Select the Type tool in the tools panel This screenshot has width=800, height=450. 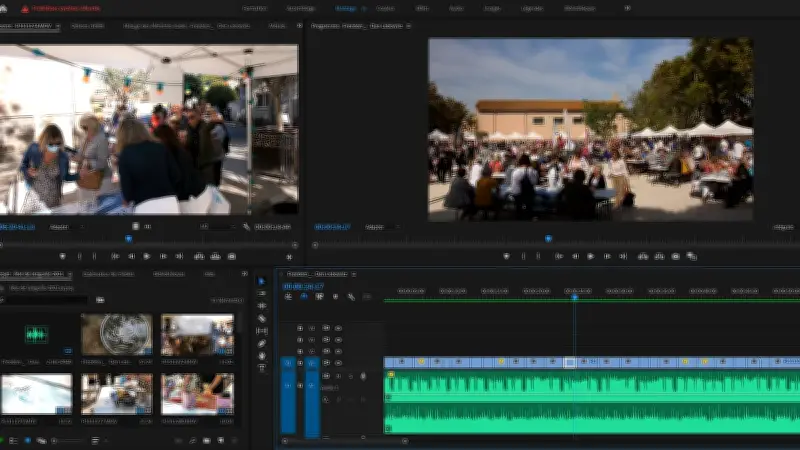[x=262, y=368]
